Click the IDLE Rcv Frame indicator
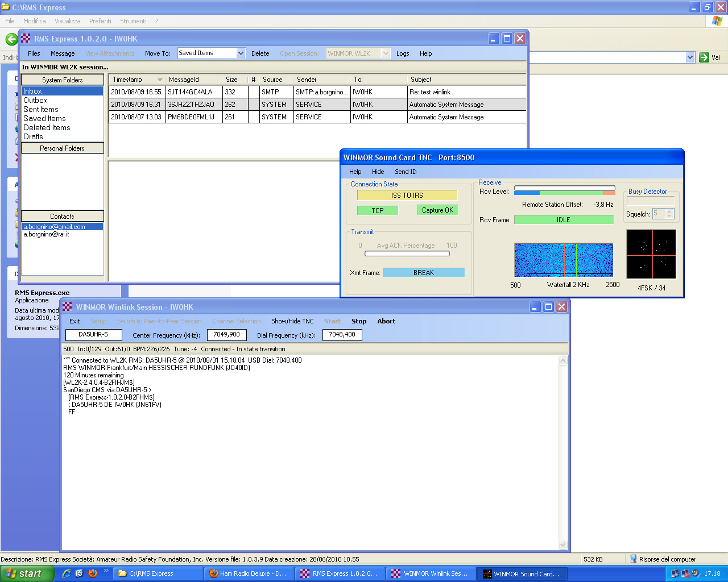Image resolution: width=728 pixels, height=582 pixels. (x=564, y=219)
